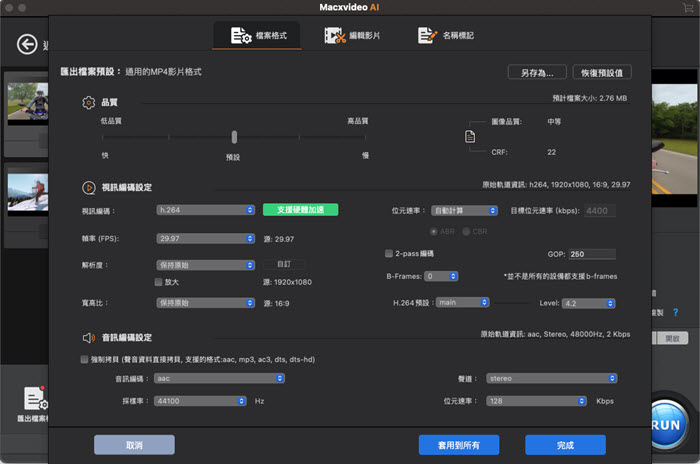Click the export file preset icon
700x464 pixels.
(x=35, y=398)
